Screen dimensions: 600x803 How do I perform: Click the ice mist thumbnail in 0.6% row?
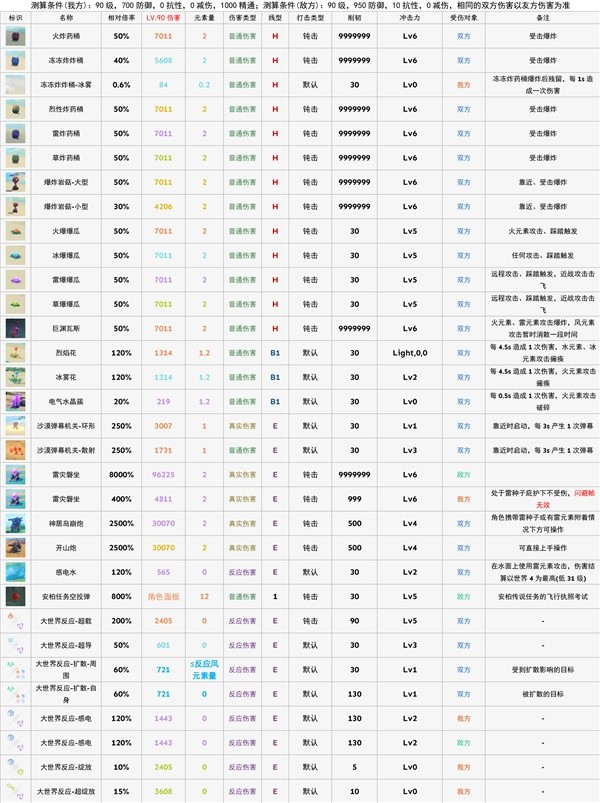click(15, 85)
